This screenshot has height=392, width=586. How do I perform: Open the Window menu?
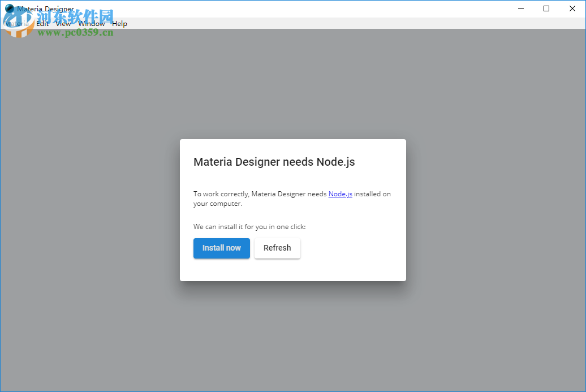coord(91,23)
